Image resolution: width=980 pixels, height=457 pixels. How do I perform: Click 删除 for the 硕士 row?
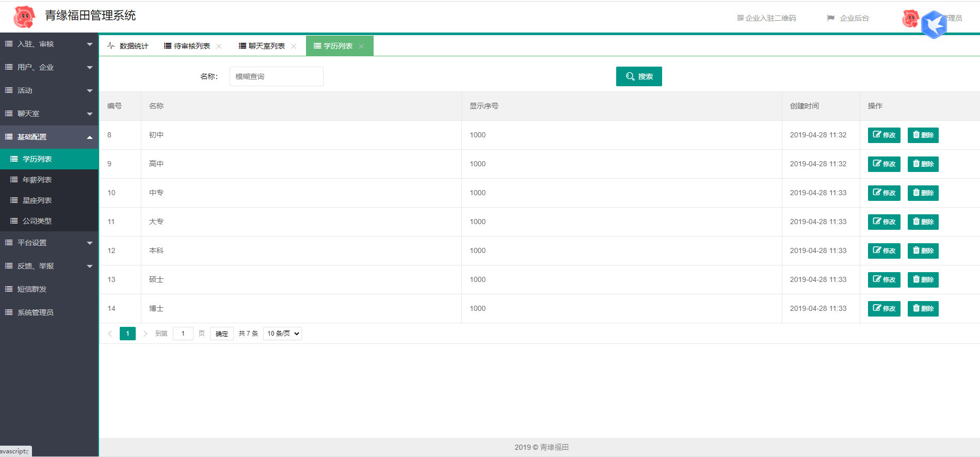(923, 280)
